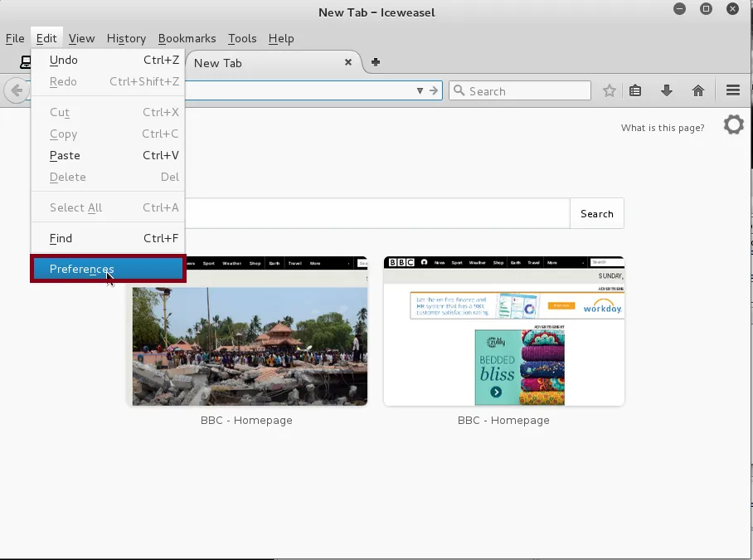Viewport: 753px width, 560px height.
Task: Click the Copy menu entry
Action: click(x=108, y=134)
